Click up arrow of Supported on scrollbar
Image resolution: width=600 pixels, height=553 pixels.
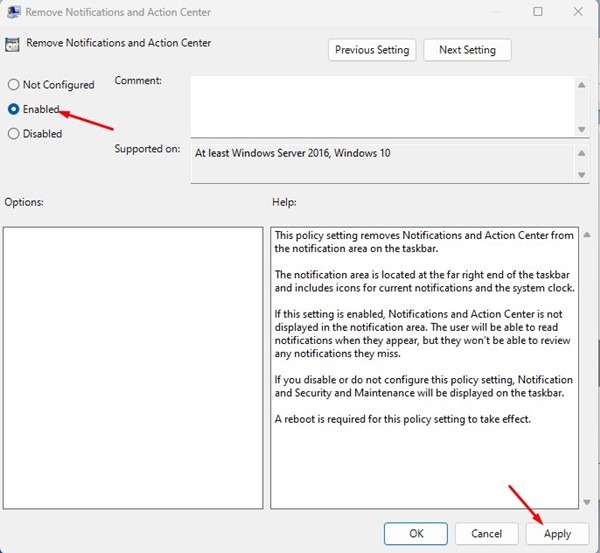point(581,153)
